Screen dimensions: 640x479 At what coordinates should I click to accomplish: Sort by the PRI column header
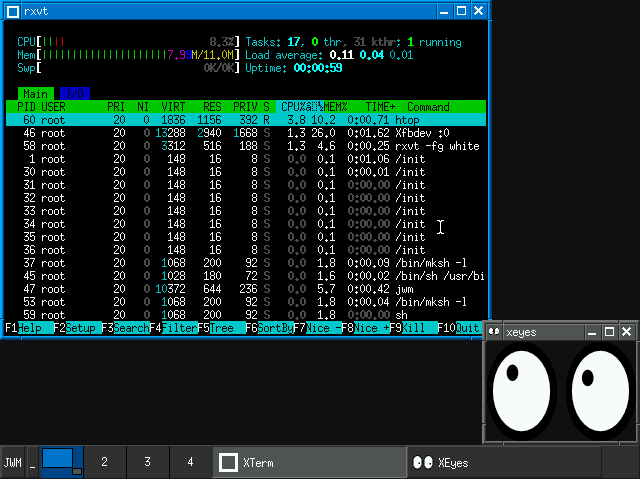coord(116,107)
